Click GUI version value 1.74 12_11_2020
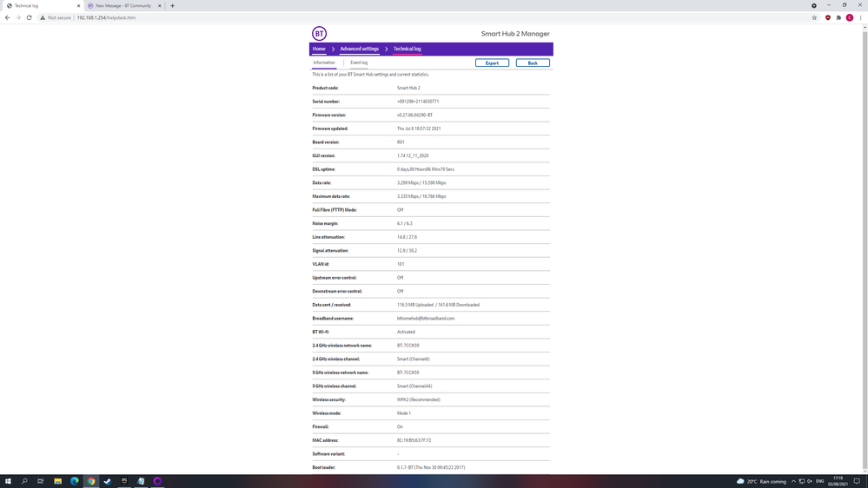 [413, 156]
